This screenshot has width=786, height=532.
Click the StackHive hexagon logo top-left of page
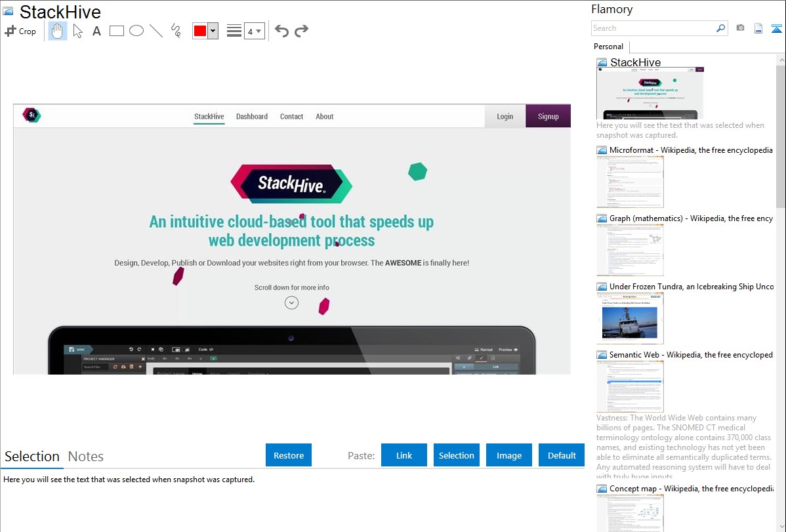(x=31, y=115)
